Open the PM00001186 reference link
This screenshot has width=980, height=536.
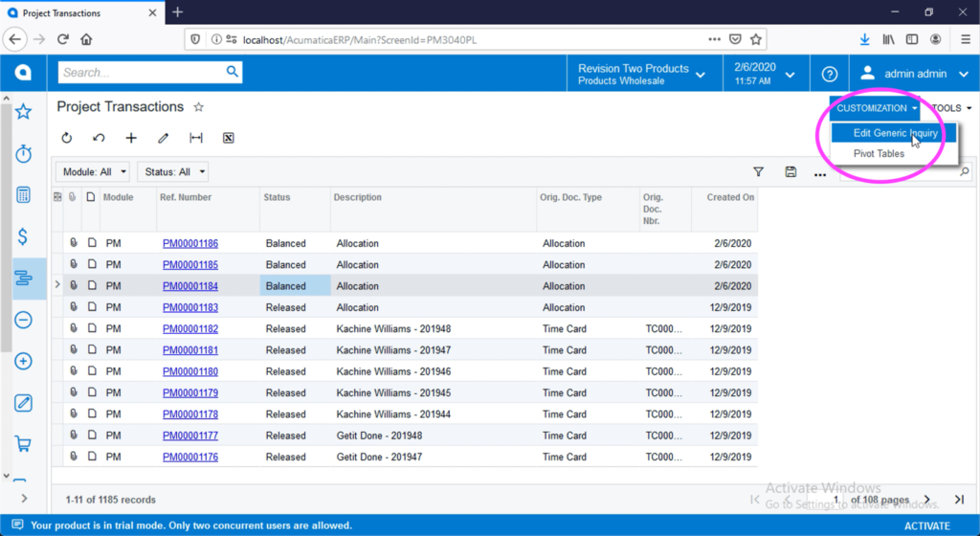190,243
